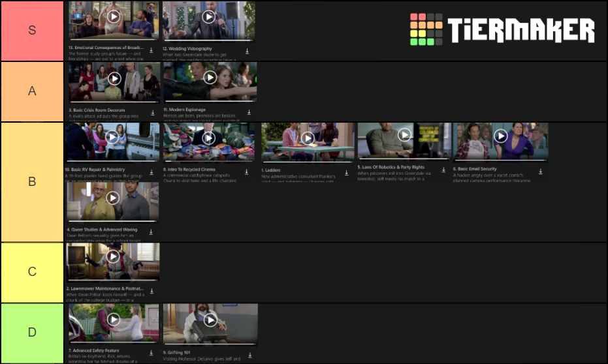Click description 'A rival's attack ad puts the group into'
Viewport: 608px width, 364px height.
[104, 116]
